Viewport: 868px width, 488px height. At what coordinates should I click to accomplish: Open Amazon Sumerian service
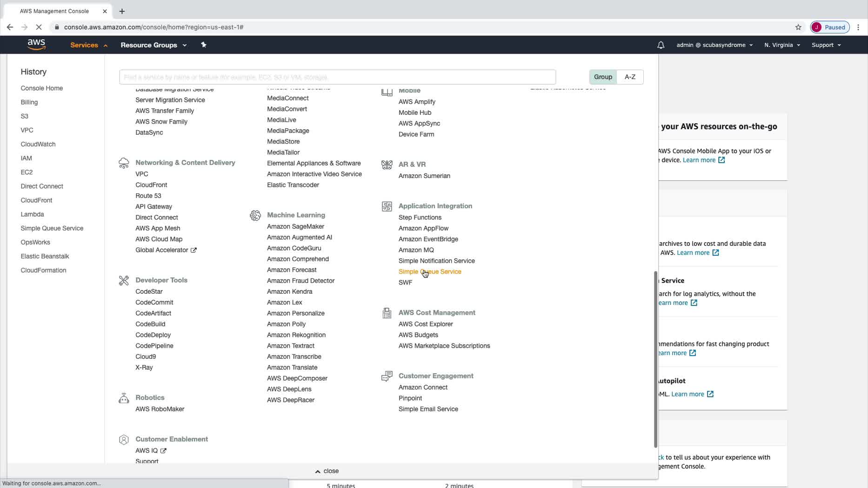[424, 176]
